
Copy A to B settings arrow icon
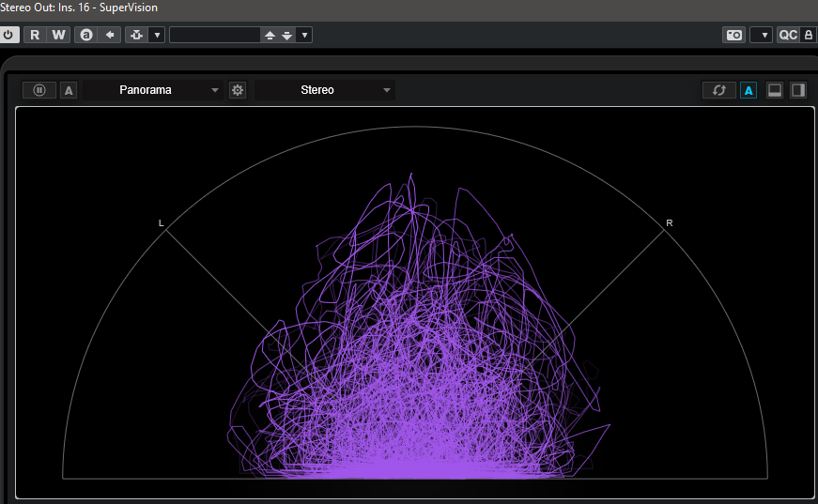point(110,35)
